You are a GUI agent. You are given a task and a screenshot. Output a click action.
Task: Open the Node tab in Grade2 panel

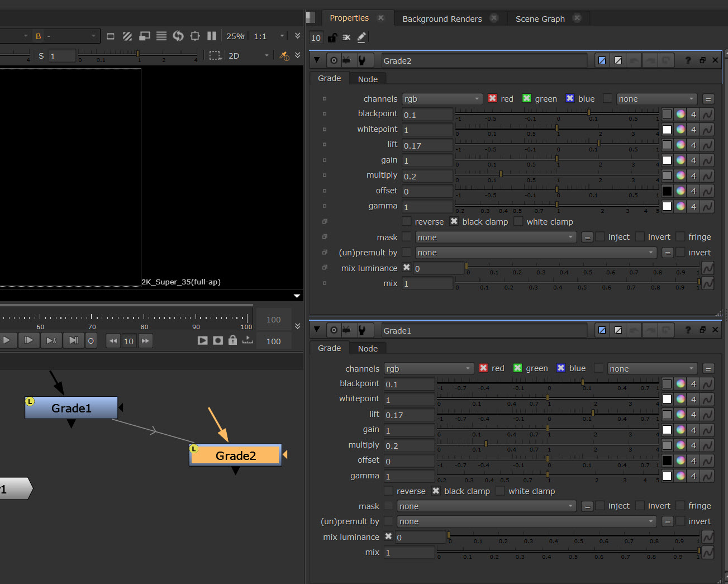368,79
